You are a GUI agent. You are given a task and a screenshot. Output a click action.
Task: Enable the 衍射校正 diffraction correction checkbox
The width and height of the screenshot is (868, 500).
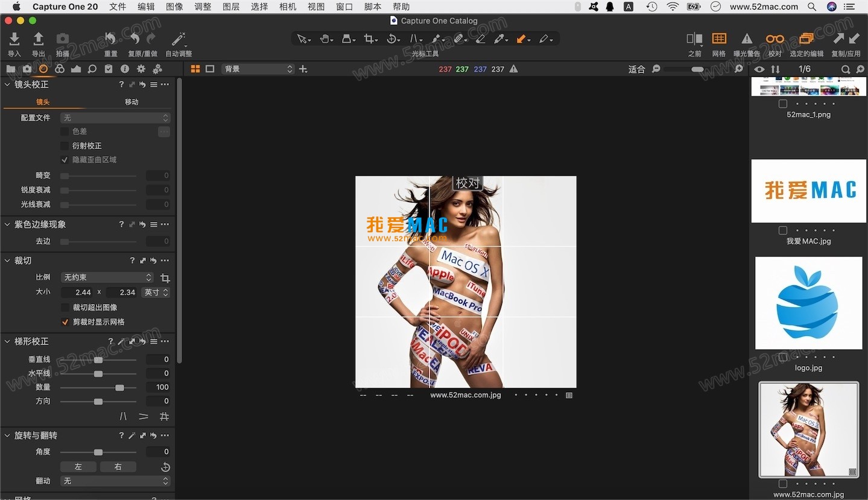(x=65, y=146)
